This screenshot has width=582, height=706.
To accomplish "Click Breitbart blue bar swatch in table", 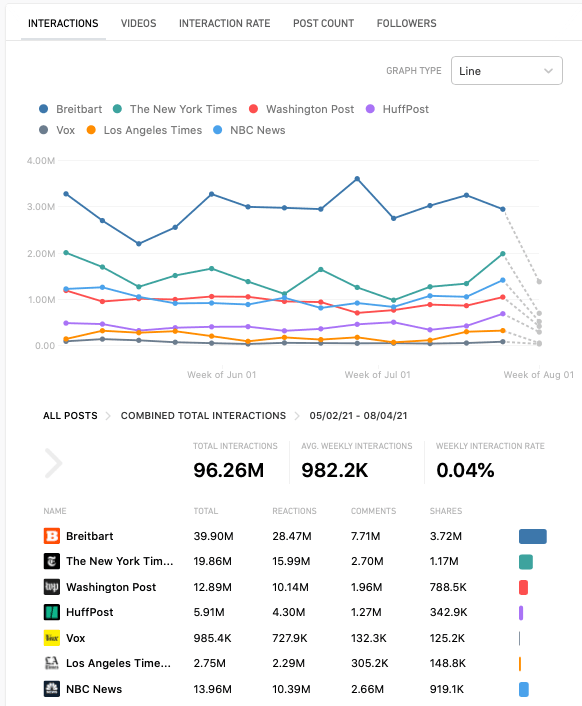I will point(533,536).
